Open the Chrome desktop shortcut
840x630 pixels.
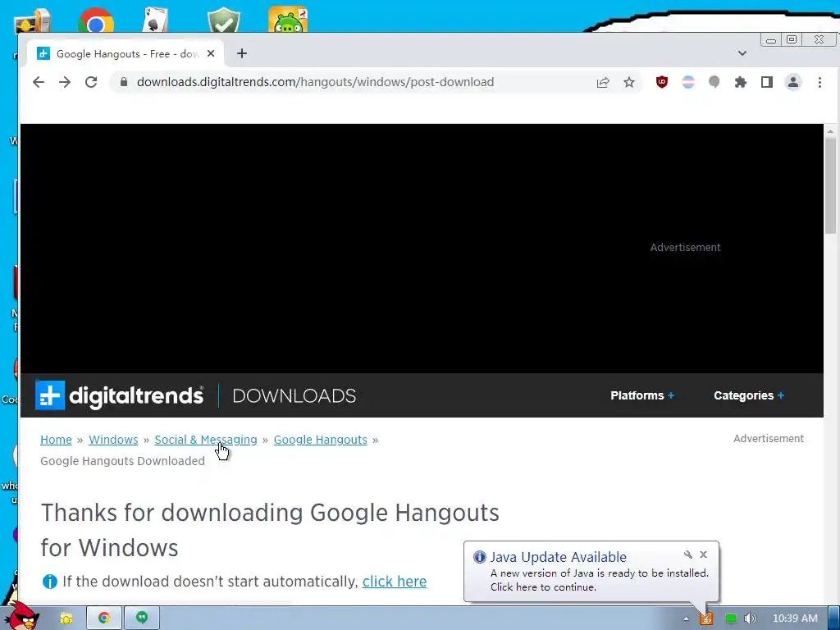click(95, 21)
